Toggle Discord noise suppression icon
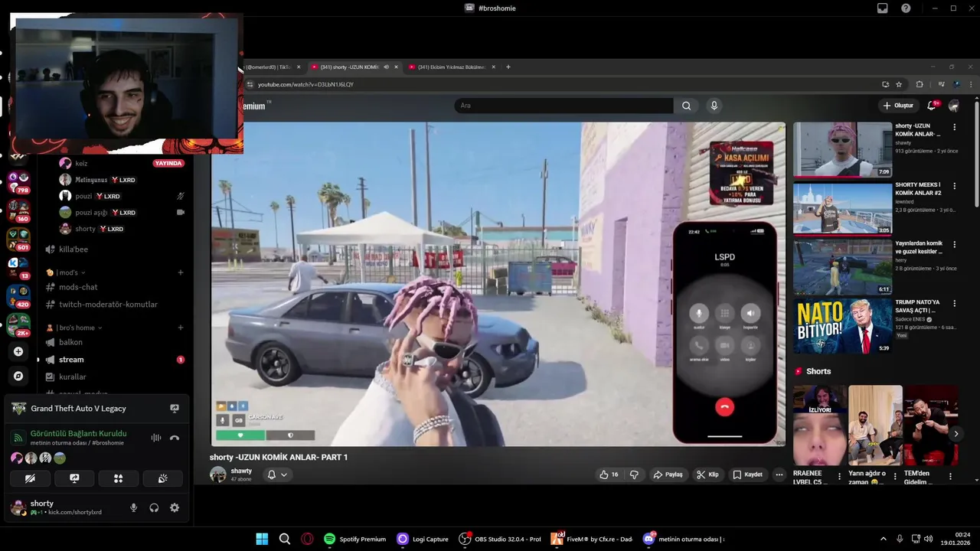Screen dimensions: 980x551 [x=156, y=438]
